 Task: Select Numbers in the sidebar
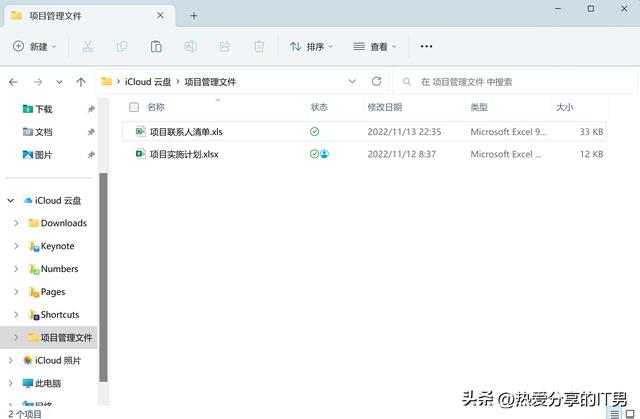click(53, 269)
